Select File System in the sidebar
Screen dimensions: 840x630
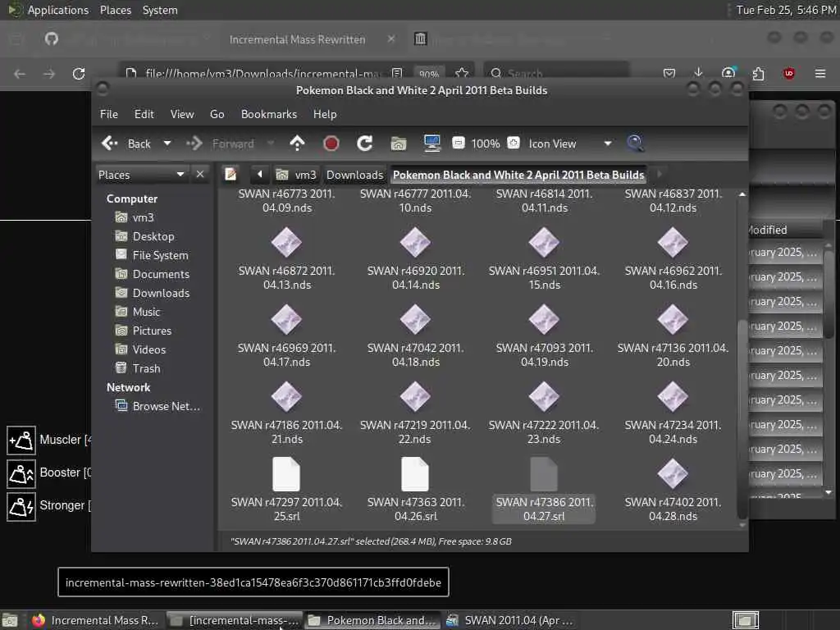tap(160, 255)
